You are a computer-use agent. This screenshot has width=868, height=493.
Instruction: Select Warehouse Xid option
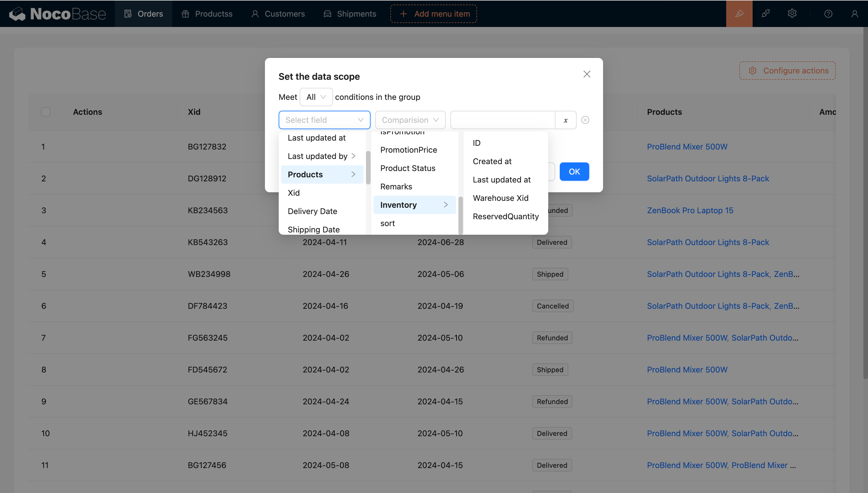[x=506, y=198]
